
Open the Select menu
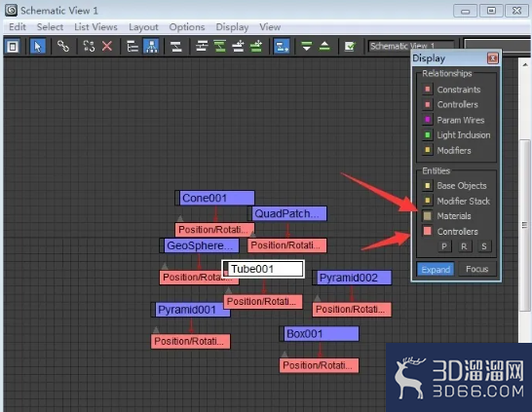[50, 27]
